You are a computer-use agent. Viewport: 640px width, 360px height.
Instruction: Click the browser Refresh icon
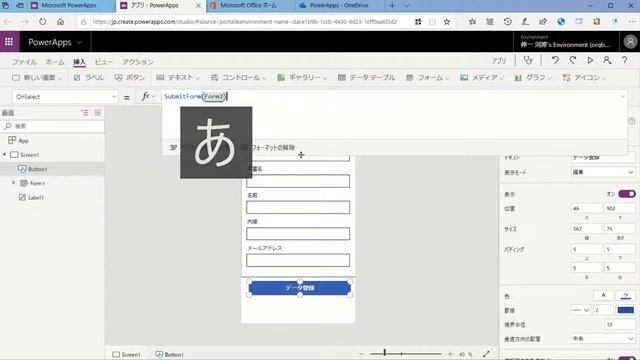tap(42, 22)
